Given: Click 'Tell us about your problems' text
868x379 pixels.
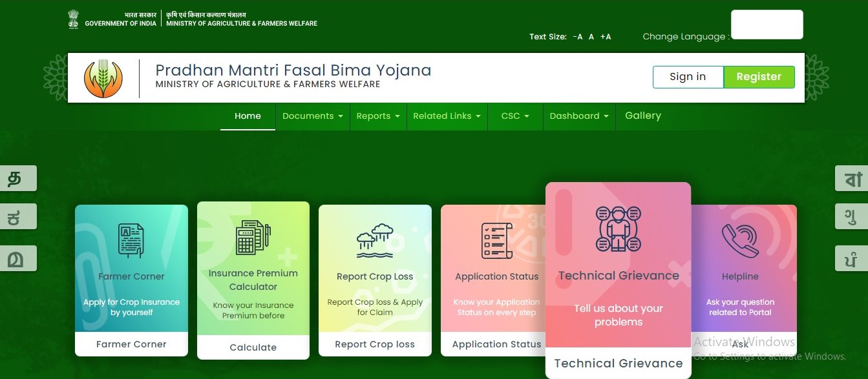Looking at the screenshot, I should (x=619, y=315).
